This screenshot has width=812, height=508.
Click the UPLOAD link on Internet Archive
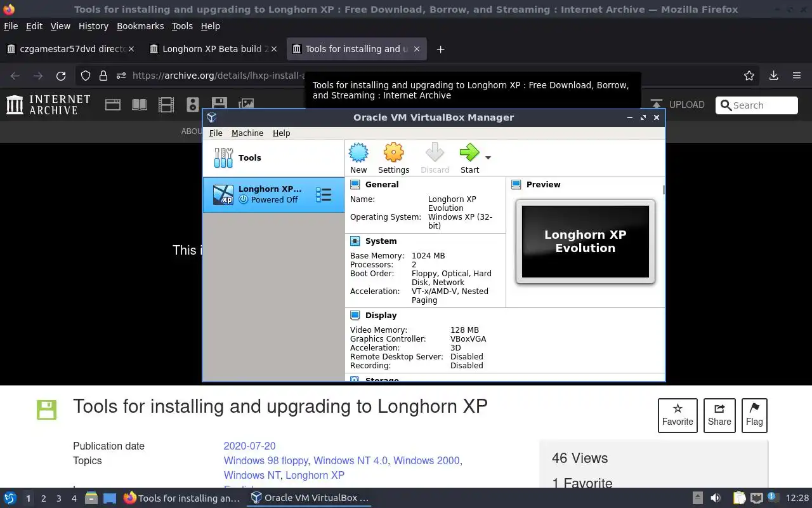tap(677, 105)
